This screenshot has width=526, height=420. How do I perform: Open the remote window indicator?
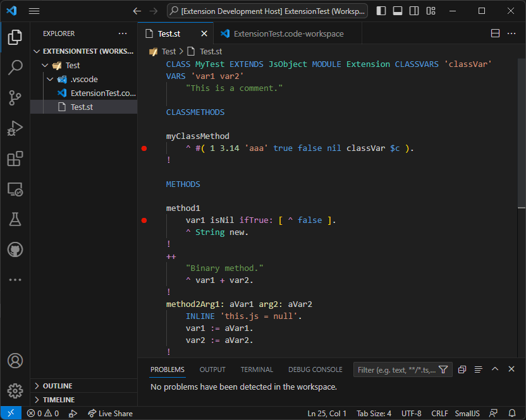[x=11, y=413]
